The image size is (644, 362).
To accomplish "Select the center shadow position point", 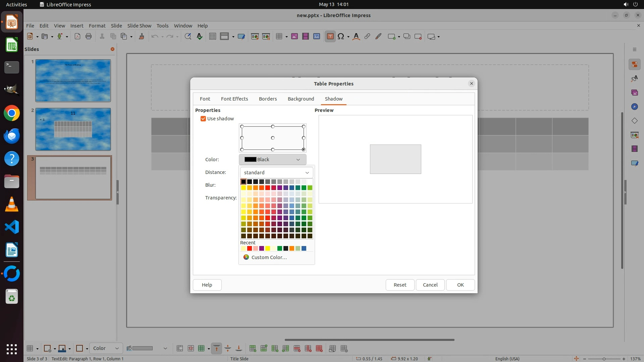I will (x=273, y=138).
